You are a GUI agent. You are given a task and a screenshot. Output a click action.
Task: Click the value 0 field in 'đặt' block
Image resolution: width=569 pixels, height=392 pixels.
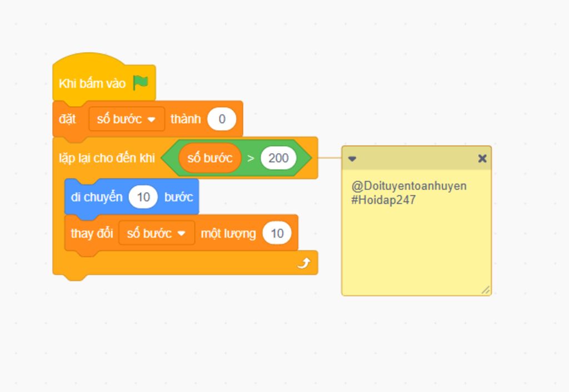point(222,119)
